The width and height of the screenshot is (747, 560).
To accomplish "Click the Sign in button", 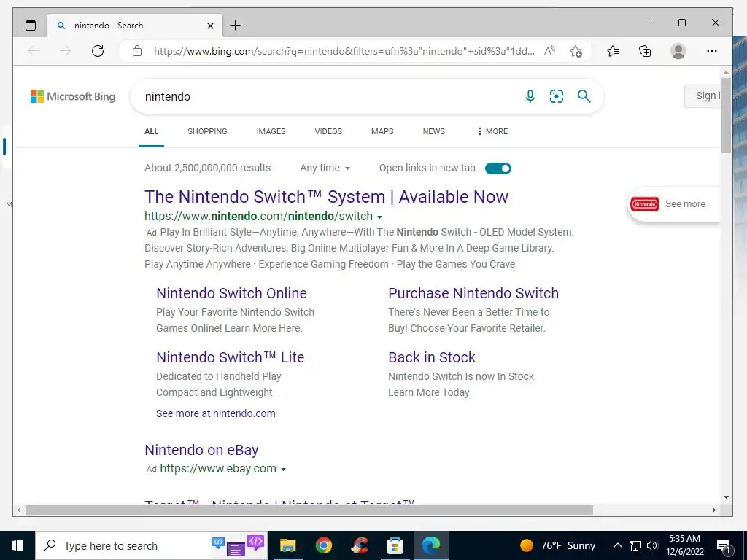I will pyautogui.click(x=703, y=96).
